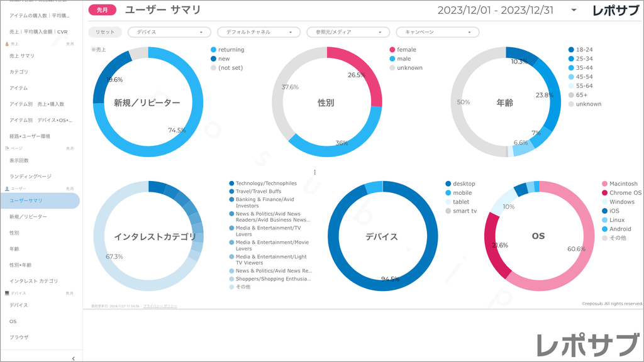644x362 pixels.
Task: Expand the デフォルトチャネル filter dropdown
Action: point(258,32)
